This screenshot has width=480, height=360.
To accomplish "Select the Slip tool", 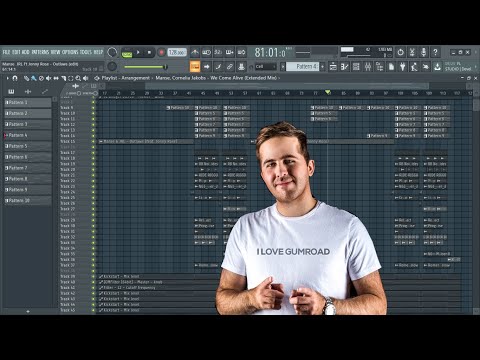I will [x=56, y=78].
